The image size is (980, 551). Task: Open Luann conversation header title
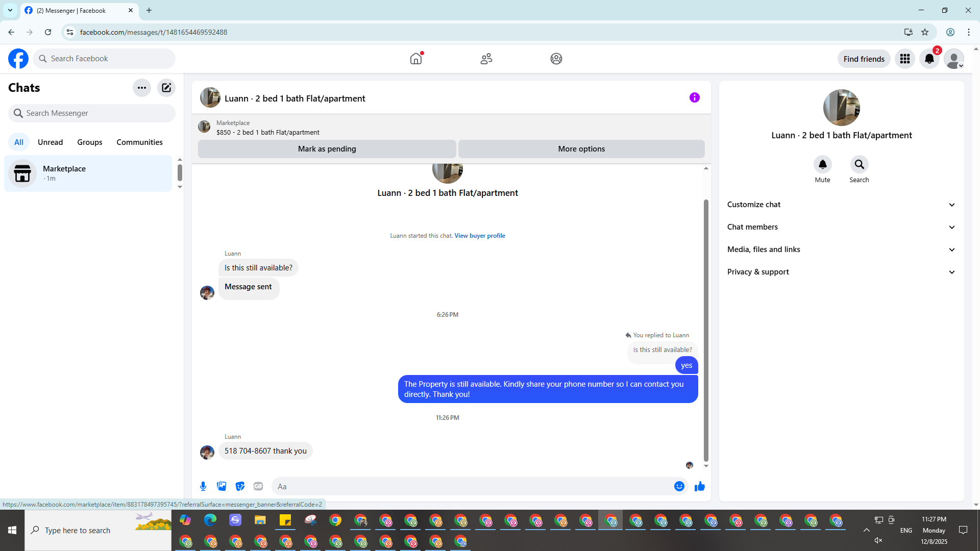pyautogui.click(x=295, y=98)
